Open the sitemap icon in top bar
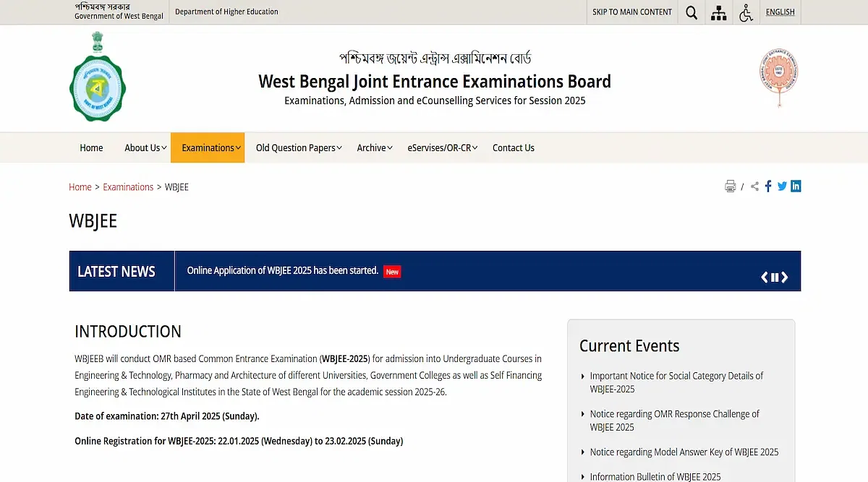Image resolution: width=868 pixels, height=482 pixels. (x=719, y=12)
